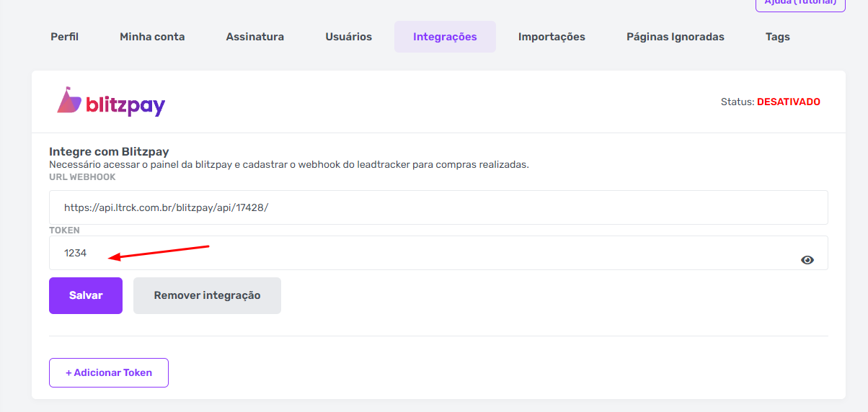This screenshot has height=412, width=868.
Task: Go to the Usuários tab
Action: pos(349,37)
